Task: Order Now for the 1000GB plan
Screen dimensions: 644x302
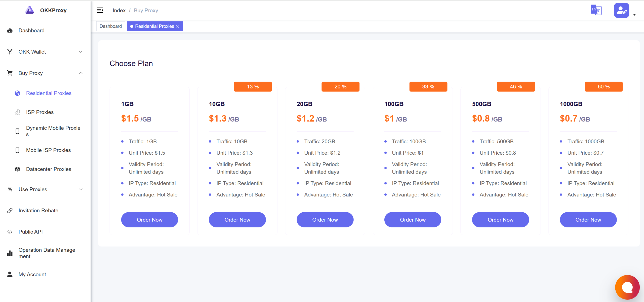Action: pos(588,220)
